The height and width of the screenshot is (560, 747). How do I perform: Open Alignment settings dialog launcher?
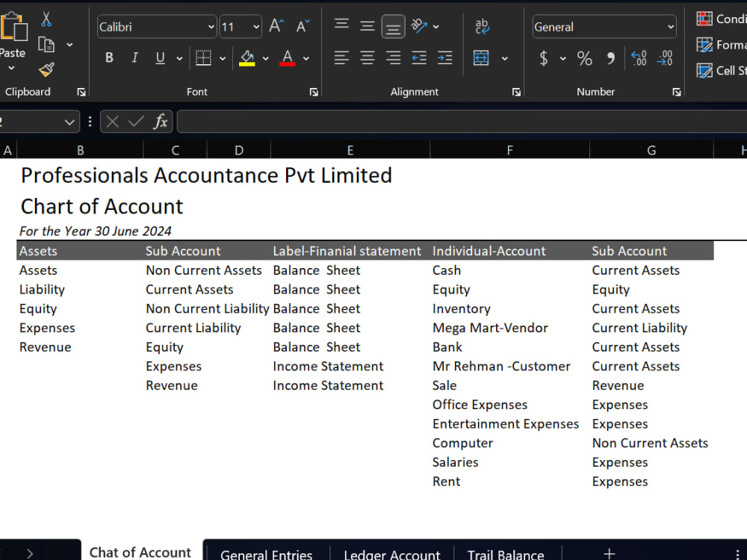point(516,92)
